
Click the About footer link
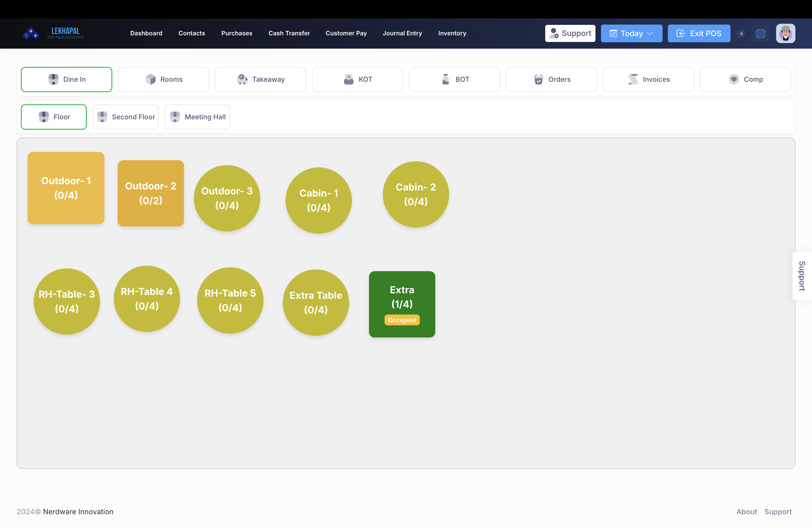click(x=746, y=511)
